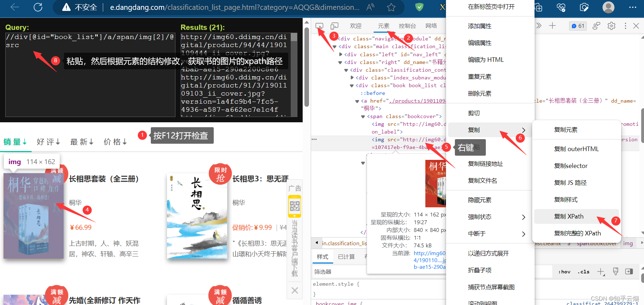Open the 61 issues counter

[x=578, y=26]
